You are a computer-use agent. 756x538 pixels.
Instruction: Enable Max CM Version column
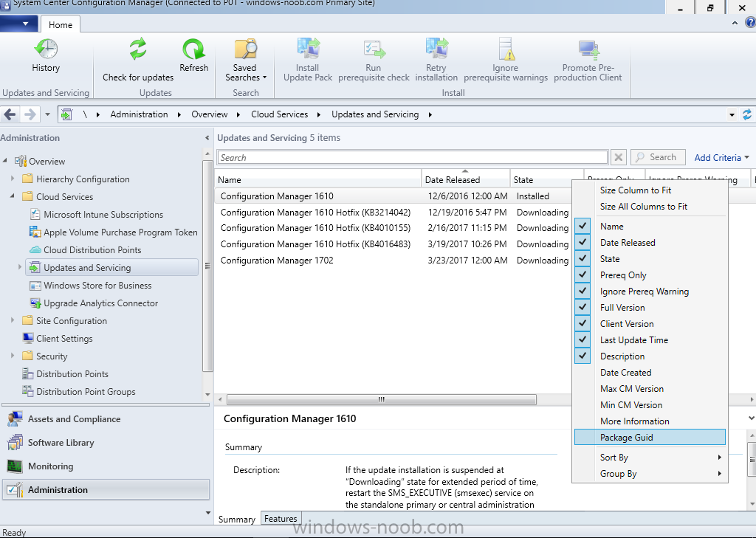coord(650,389)
